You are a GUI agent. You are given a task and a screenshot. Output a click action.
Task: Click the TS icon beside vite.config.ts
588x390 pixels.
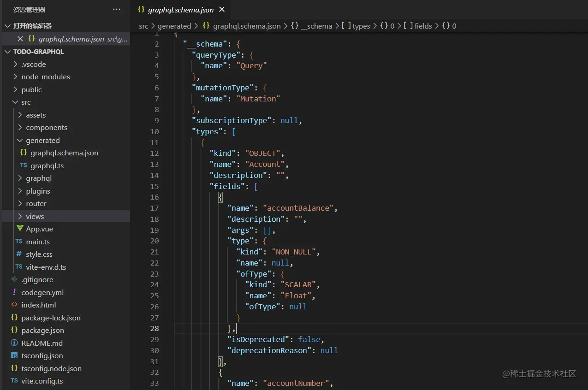(14, 381)
